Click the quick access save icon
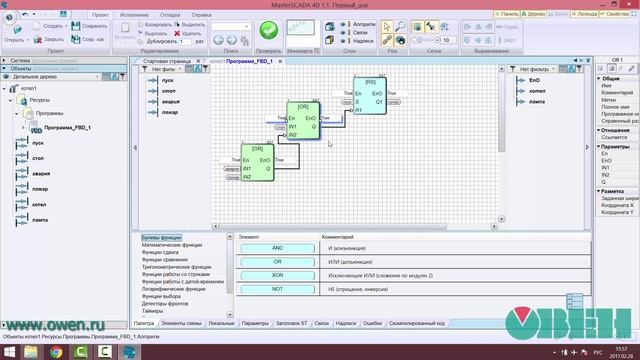The image size is (640, 360). 63,14
